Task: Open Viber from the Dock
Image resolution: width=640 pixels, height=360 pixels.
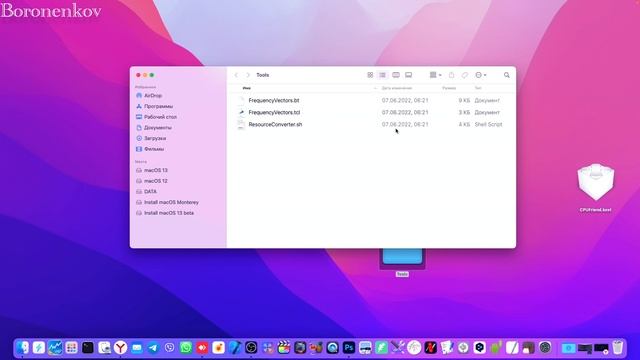Action: (169, 348)
